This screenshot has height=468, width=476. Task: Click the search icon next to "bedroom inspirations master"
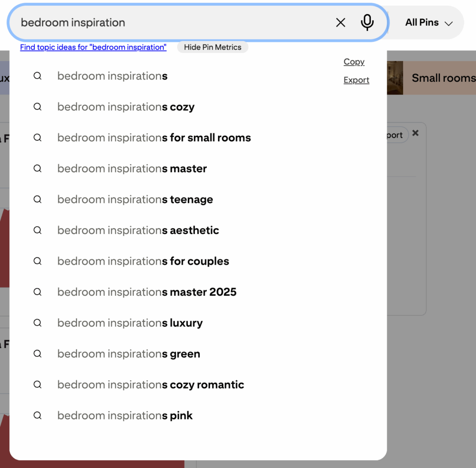38,168
